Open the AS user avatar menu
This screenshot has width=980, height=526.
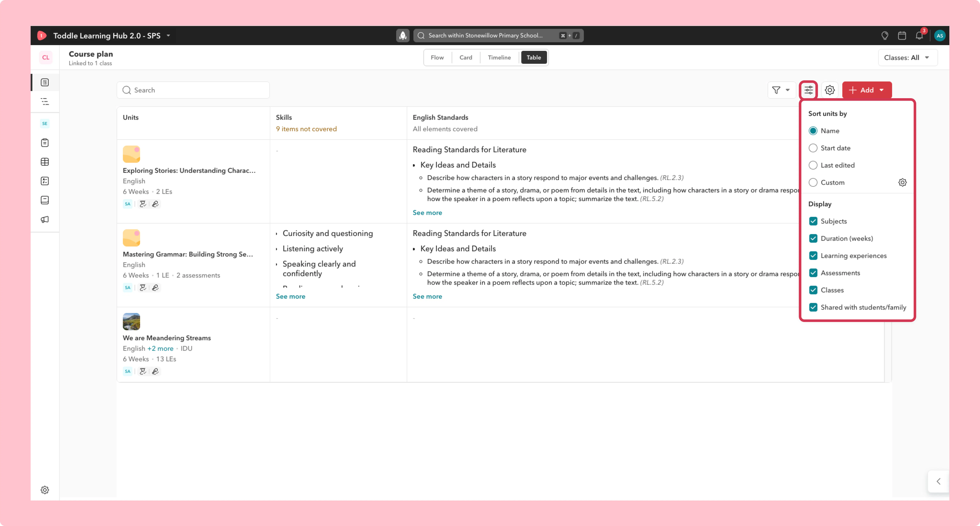pos(940,35)
